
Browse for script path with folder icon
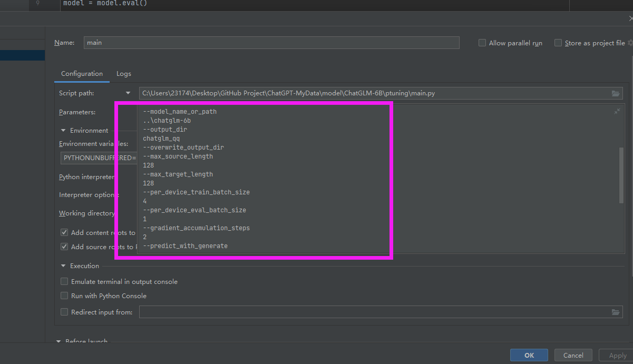pyautogui.click(x=616, y=93)
